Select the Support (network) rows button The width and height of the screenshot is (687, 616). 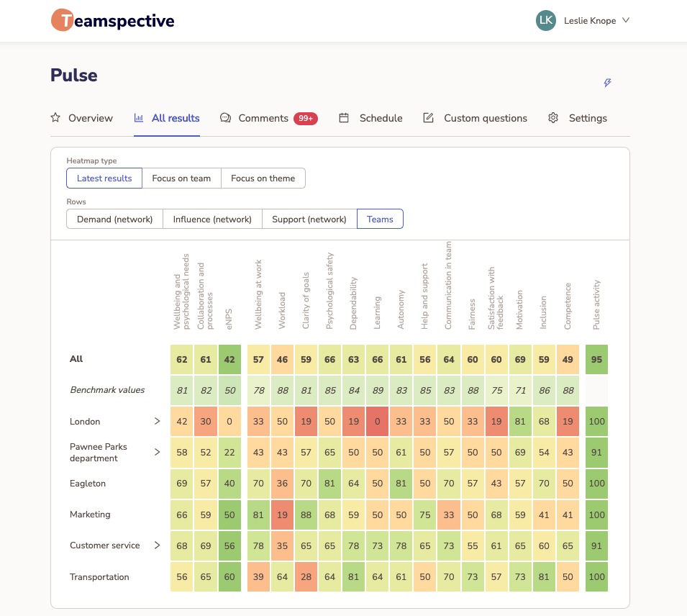[309, 219]
